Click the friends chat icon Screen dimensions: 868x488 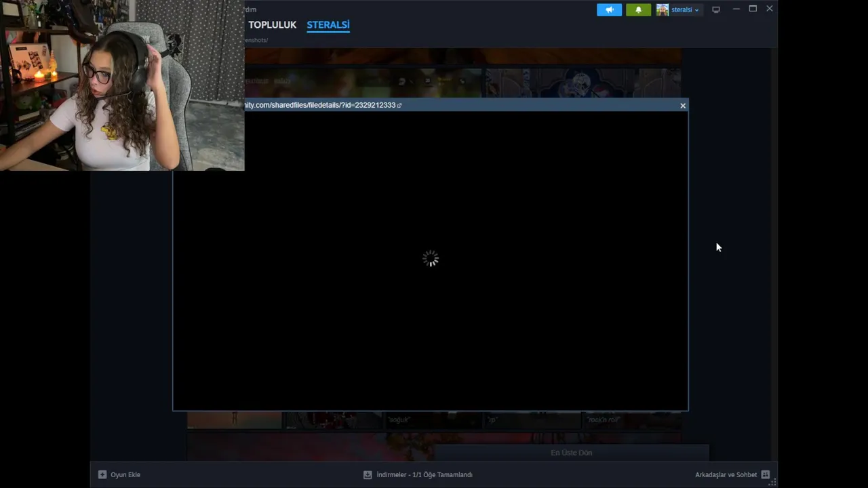pyautogui.click(x=766, y=474)
